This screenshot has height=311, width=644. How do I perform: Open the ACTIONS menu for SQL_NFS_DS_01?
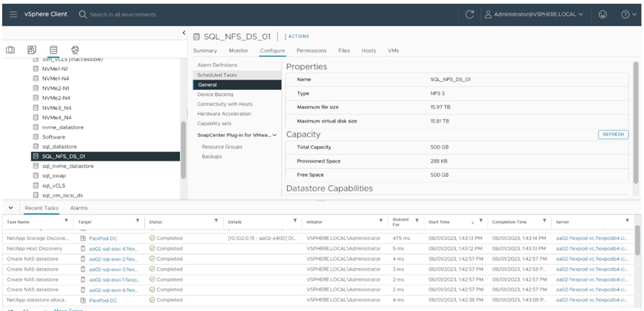pos(297,37)
